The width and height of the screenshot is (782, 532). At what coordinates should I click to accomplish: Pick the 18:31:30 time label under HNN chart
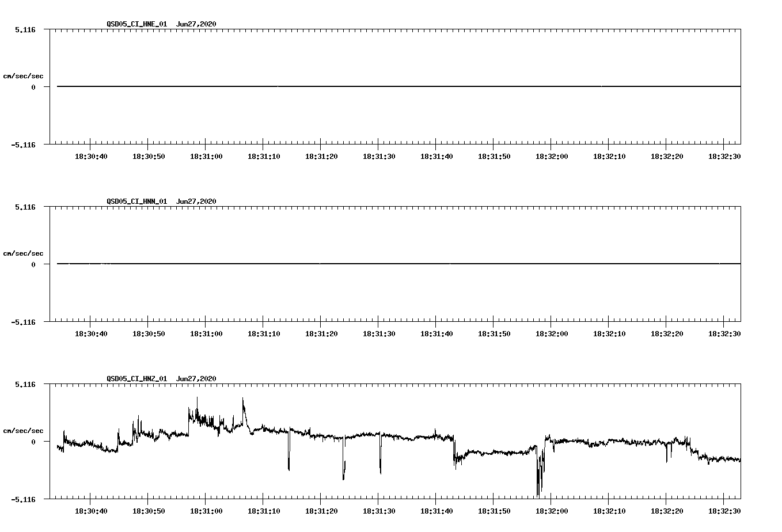click(379, 334)
